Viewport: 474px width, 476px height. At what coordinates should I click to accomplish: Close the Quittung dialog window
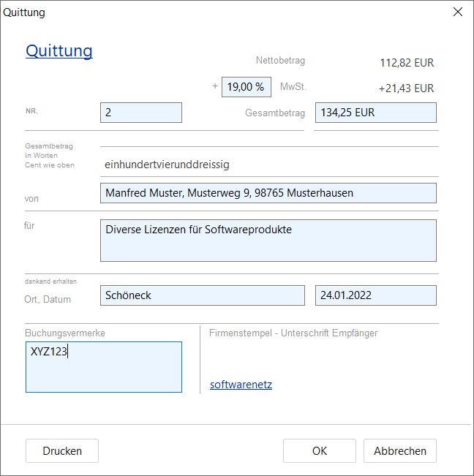458,12
